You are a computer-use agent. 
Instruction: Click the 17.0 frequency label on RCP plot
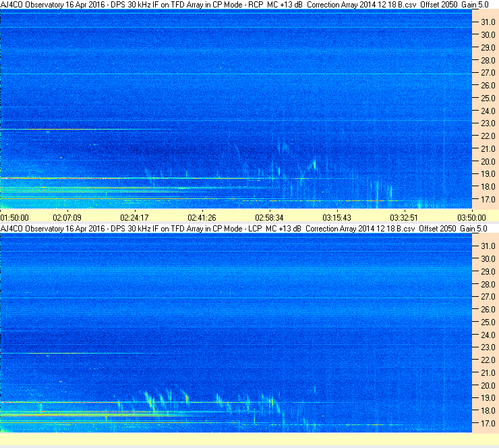pyautogui.click(x=488, y=200)
